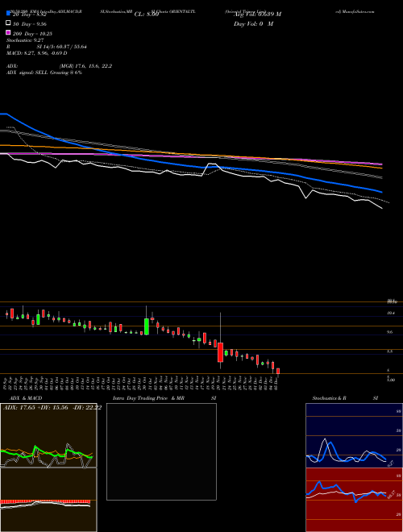Screen dimensions: 403x532
Task: Open the red RSI chart panel
Action: coord(354,500)
